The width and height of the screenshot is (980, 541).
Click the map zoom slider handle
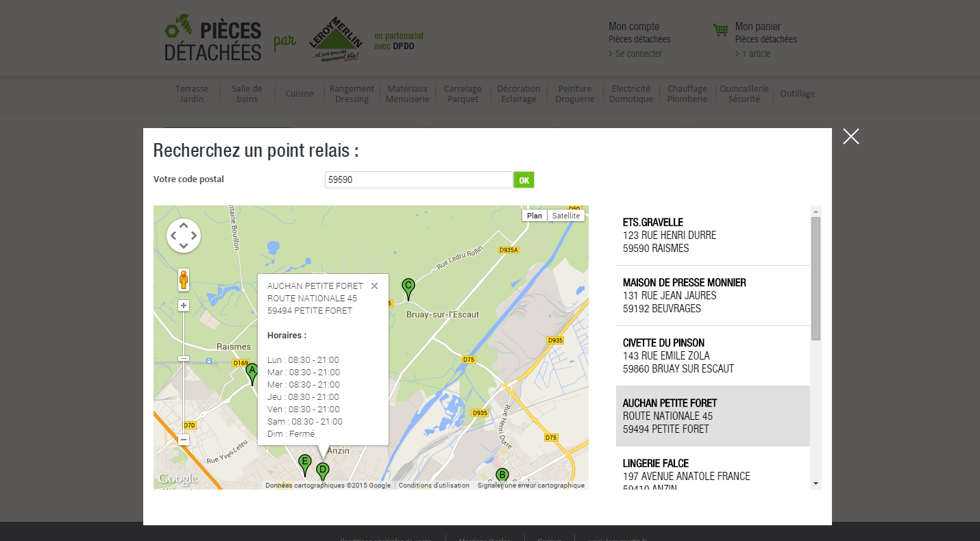pyautogui.click(x=184, y=359)
